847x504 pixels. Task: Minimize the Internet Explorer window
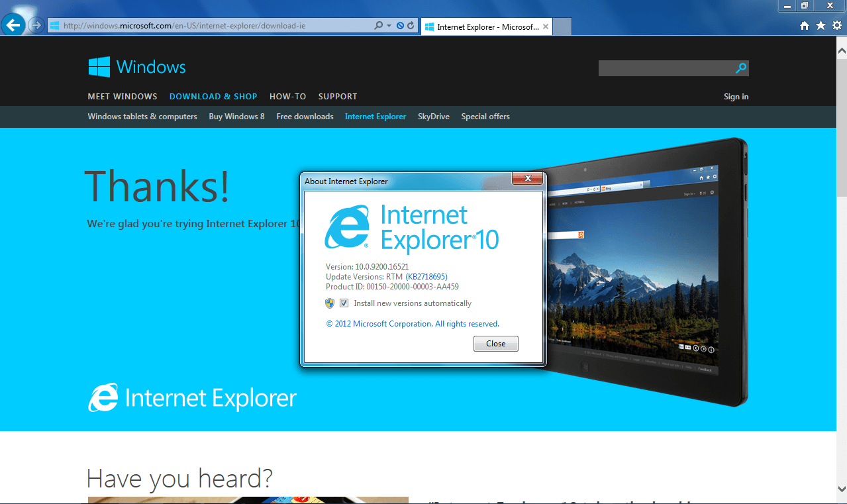(786, 5)
